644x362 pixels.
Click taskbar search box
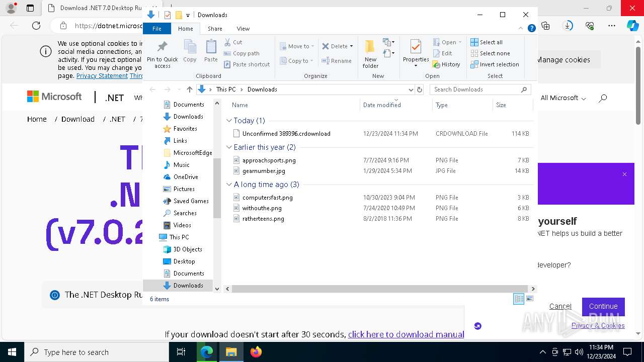(x=97, y=352)
